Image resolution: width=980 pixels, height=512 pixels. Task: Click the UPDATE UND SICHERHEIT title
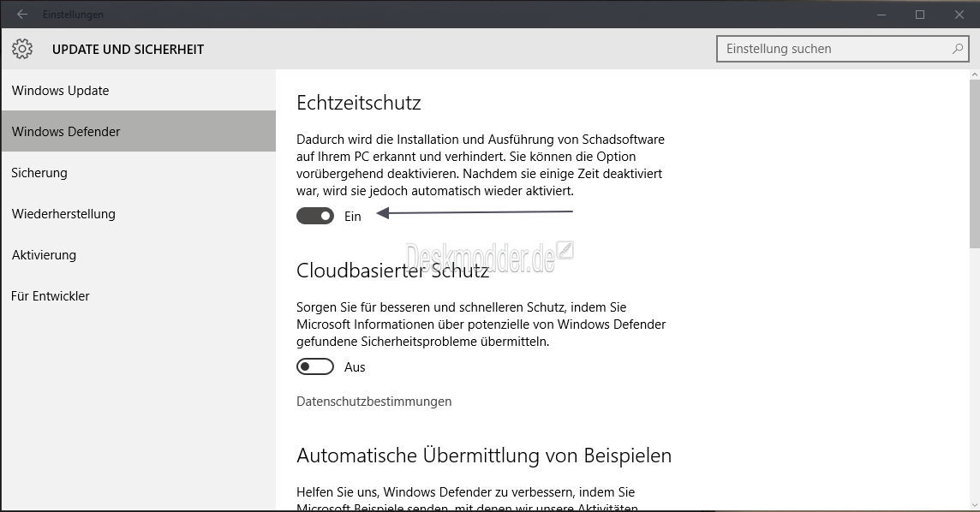point(128,50)
